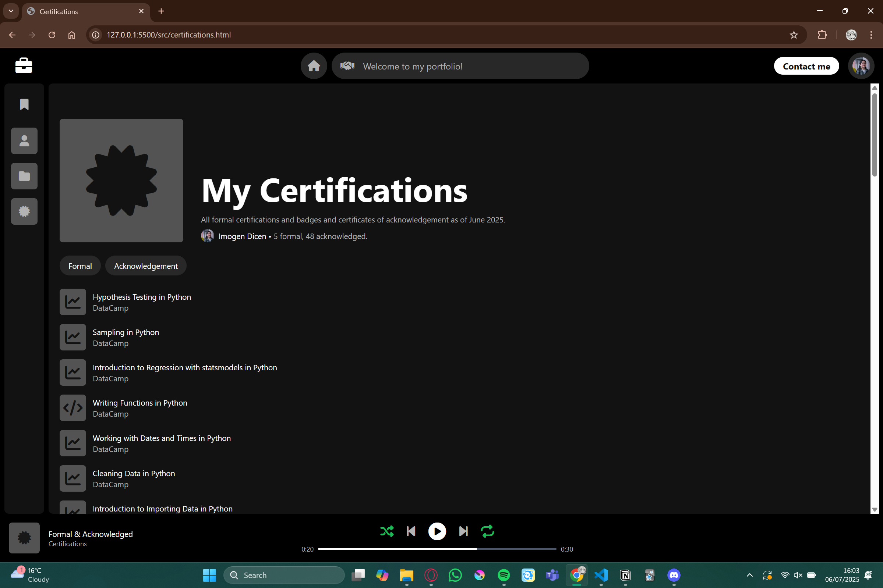This screenshot has width=883, height=588.
Task: Skip to the next track
Action: [463, 531]
